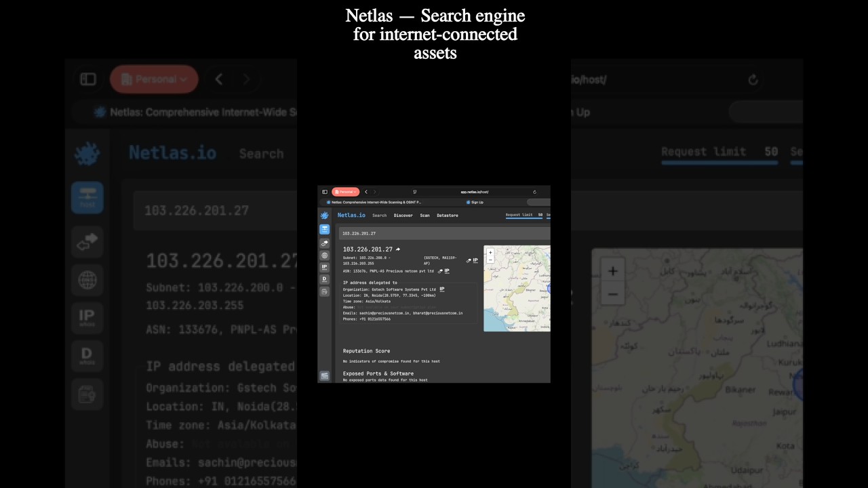Click the Exposed Ports & Software heading

click(378, 373)
